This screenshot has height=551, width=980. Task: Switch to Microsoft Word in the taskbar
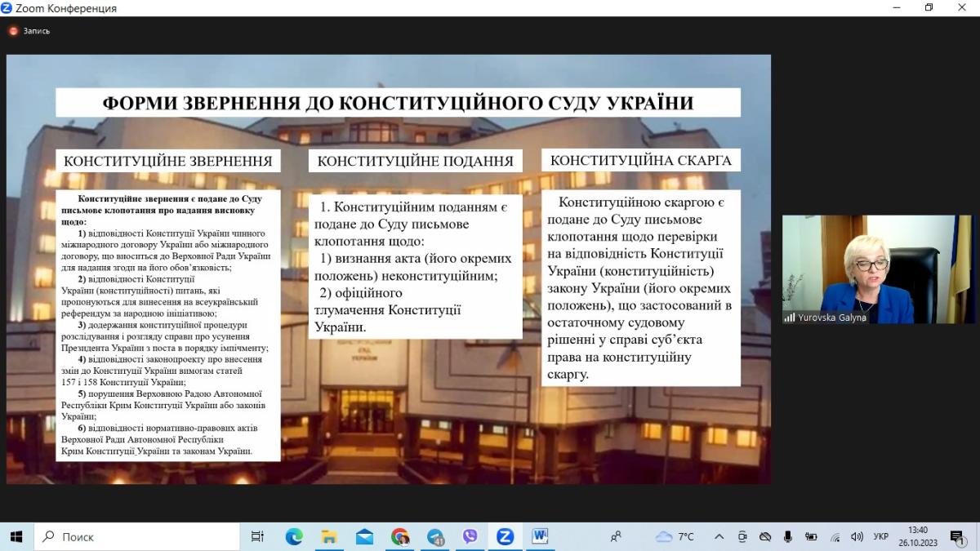click(540, 536)
